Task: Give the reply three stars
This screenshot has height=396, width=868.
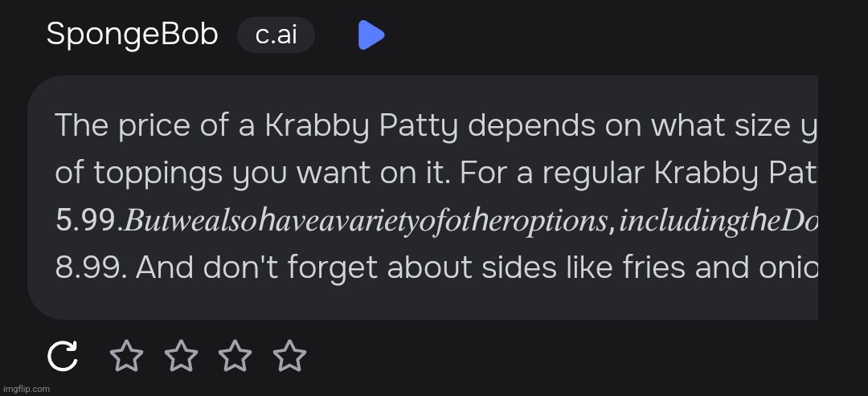Action: (235, 356)
